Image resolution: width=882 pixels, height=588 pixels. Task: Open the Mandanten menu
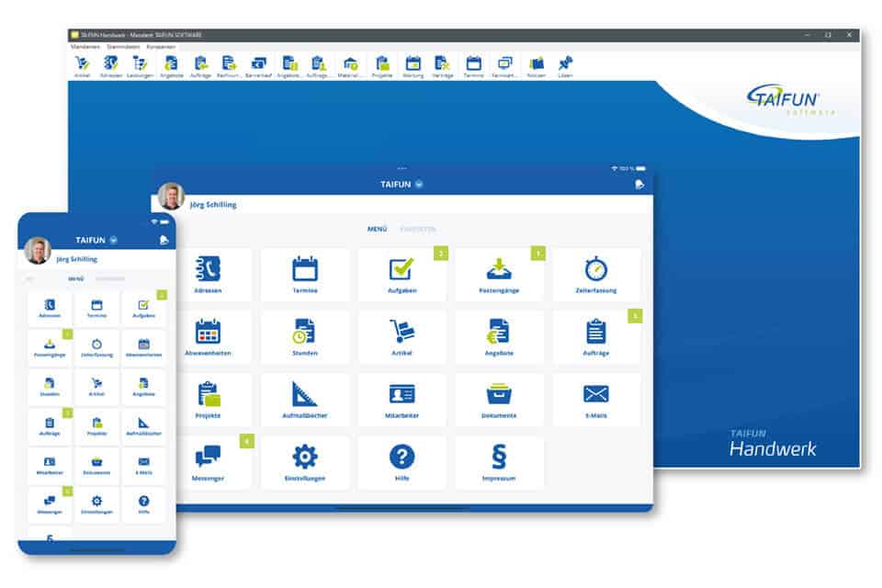point(85,47)
